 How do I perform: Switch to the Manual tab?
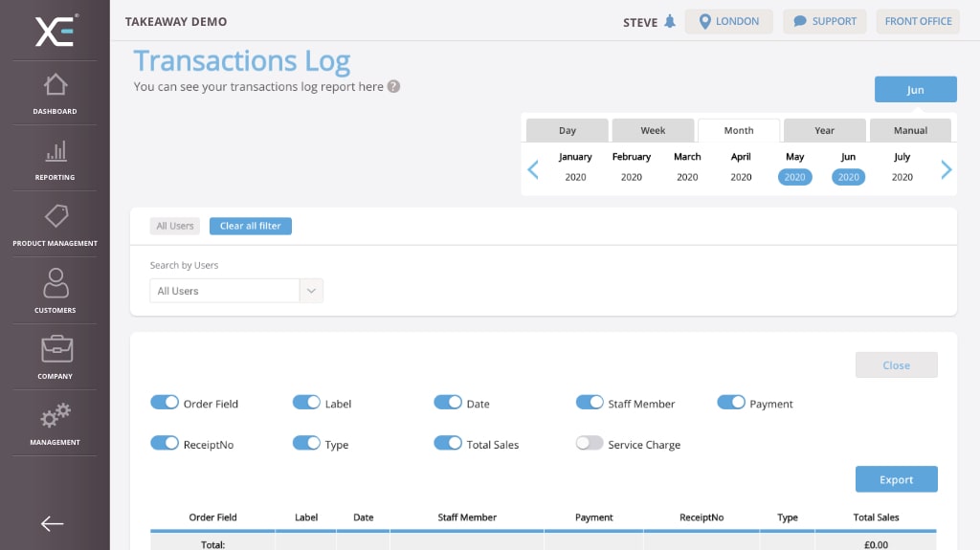click(x=910, y=131)
